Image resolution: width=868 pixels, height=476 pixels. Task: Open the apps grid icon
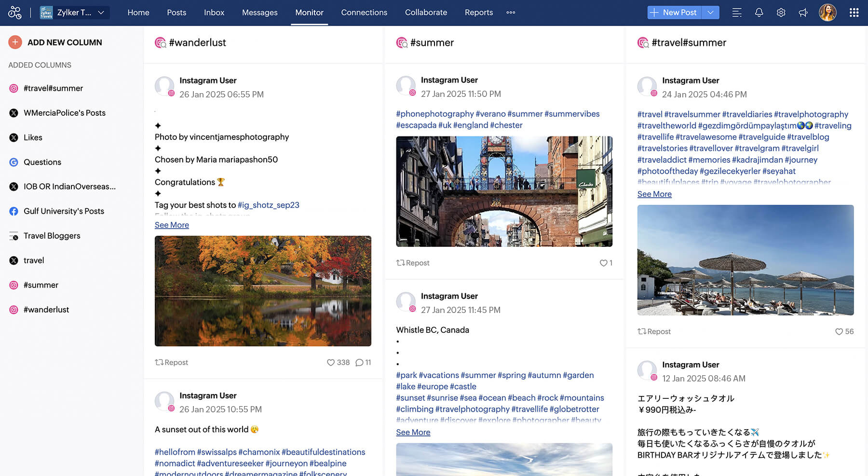[x=854, y=13]
